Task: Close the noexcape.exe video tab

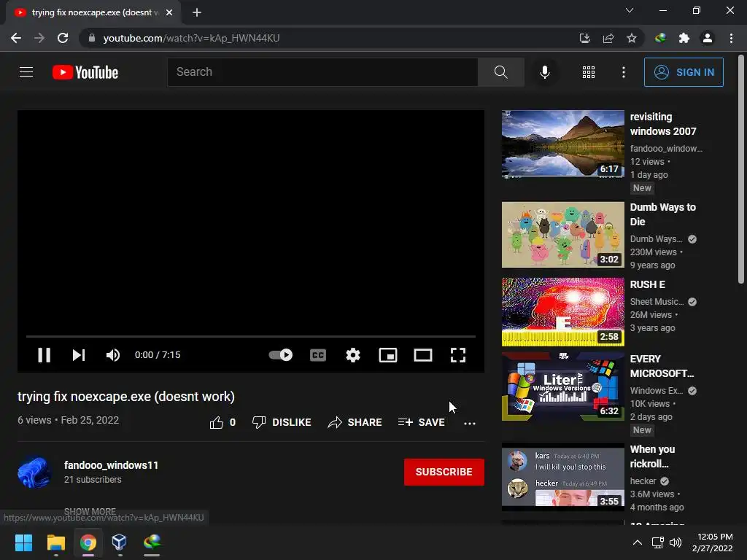Action: point(169,12)
